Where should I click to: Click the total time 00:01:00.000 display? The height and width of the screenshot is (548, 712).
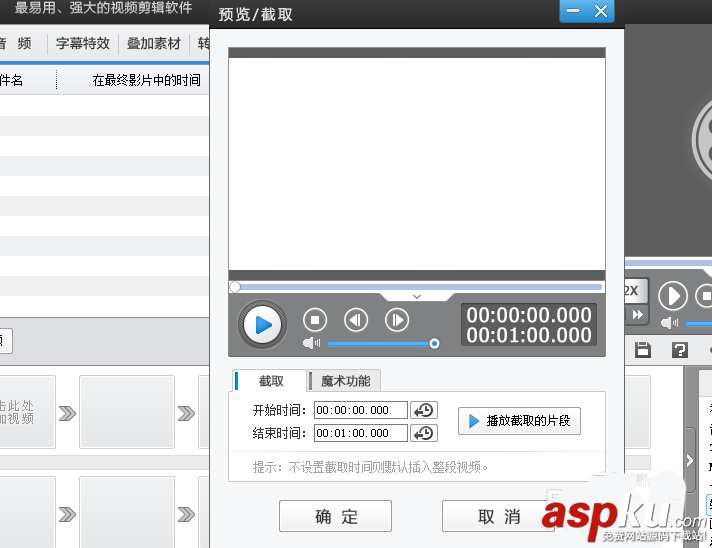[x=529, y=335]
